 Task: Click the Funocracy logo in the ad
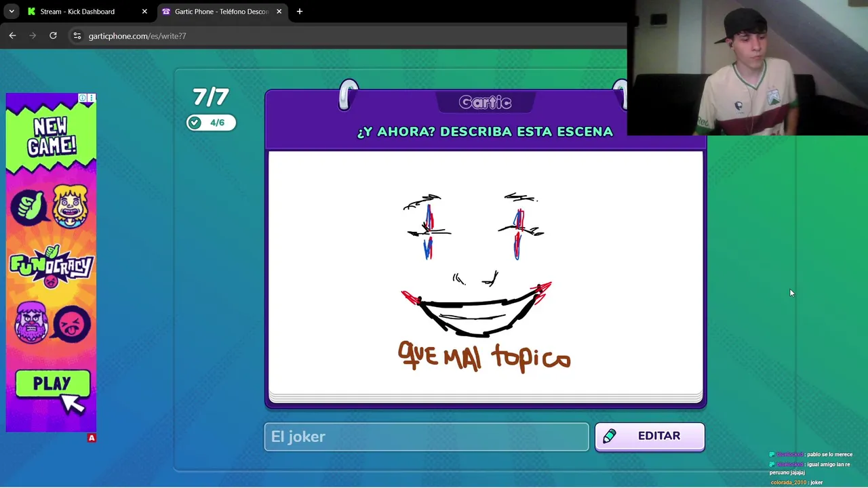point(51,266)
